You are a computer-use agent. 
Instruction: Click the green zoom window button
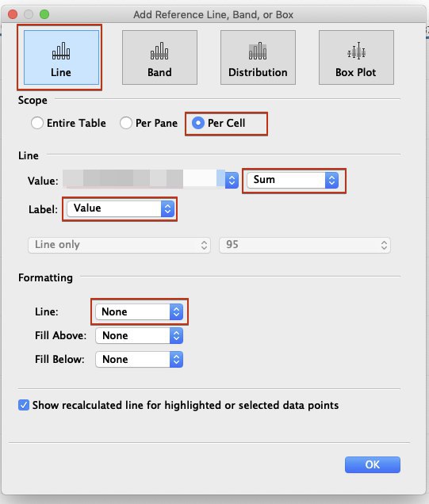pyautogui.click(x=44, y=14)
